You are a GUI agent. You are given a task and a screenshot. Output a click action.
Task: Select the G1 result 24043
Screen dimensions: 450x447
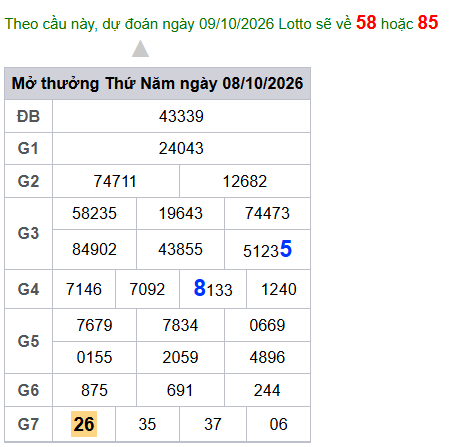(x=181, y=149)
